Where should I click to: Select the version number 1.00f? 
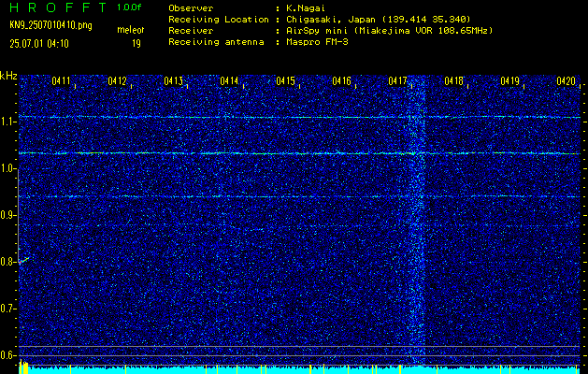[129, 7]
